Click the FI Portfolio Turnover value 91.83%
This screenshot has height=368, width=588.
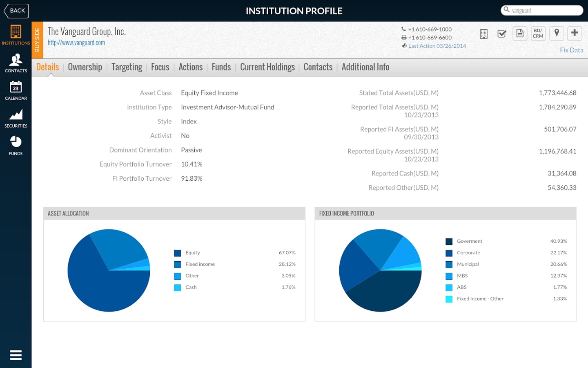click(192, 179)
